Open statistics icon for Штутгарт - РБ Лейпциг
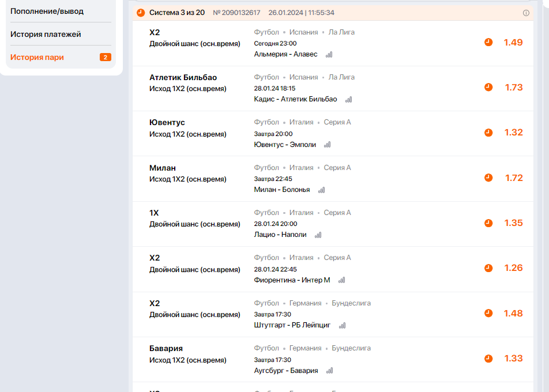The height and width of the screenshot is (392, 549). 343,326
